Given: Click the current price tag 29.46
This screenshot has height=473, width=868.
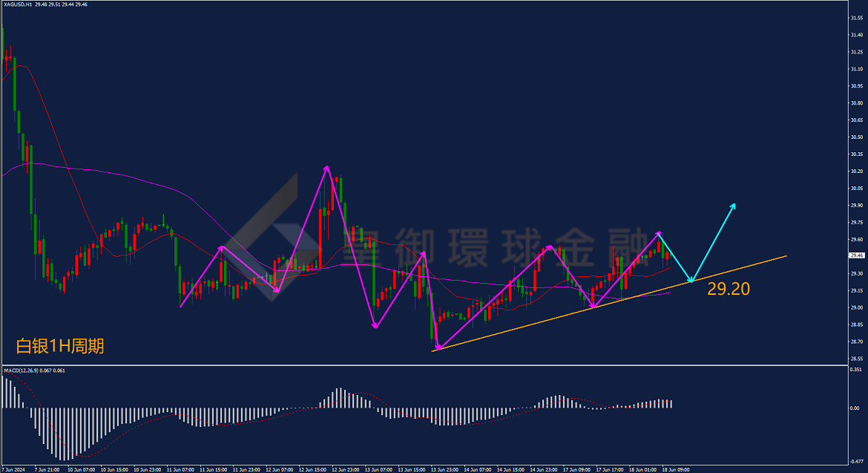Looking at the screenshot, I should point(856,255).
